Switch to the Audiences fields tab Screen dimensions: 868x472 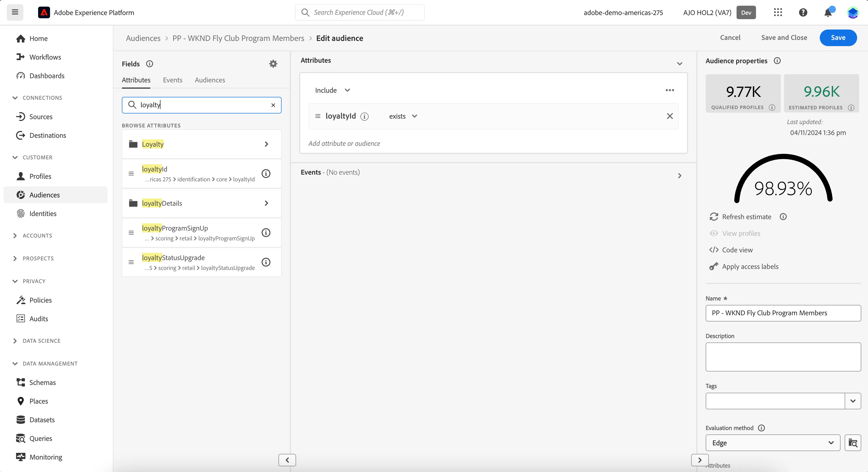tap(209, 80)
